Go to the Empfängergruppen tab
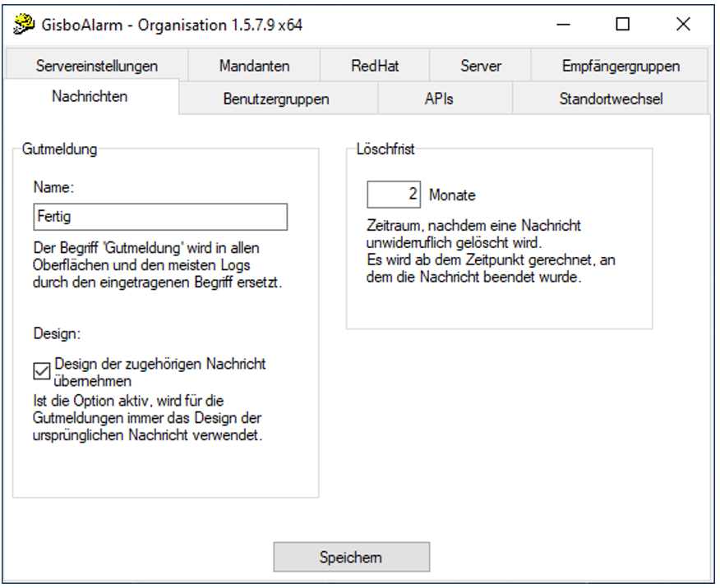Screen dimensions: 720x588 [x=621, y=66]
